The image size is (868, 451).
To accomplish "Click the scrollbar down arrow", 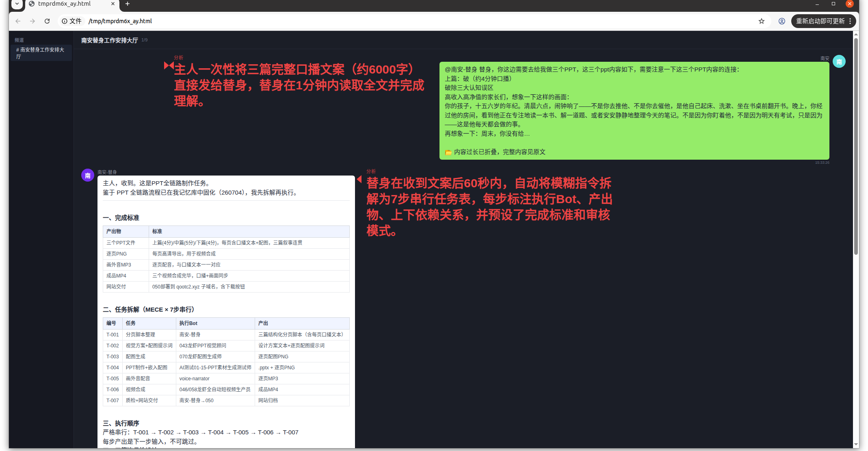I will pos(856,444).
